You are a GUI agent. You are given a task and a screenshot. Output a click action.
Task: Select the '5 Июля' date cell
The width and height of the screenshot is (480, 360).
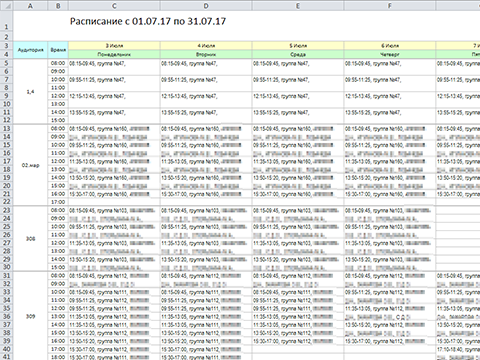[x=298, y=46]
